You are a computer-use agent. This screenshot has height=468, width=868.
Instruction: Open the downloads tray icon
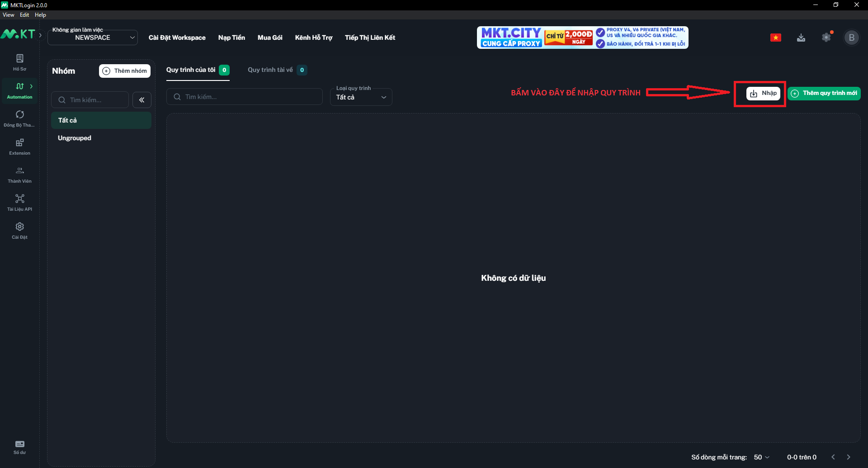click(801, 38)
